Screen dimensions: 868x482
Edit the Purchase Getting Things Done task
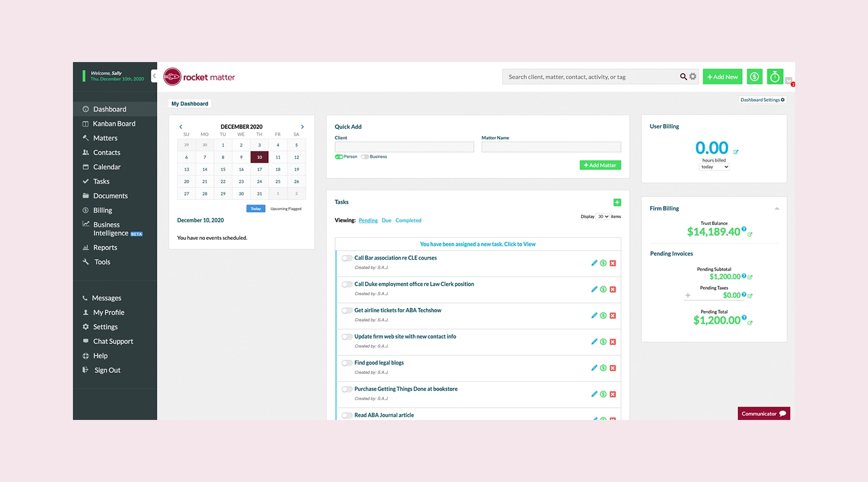(x=594, y=394)
